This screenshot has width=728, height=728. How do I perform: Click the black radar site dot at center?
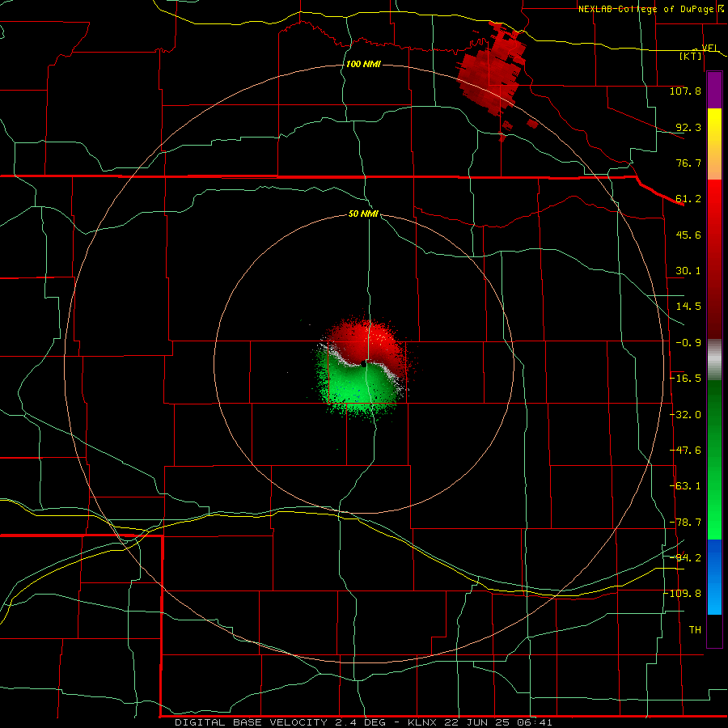(x=363, y=365)
